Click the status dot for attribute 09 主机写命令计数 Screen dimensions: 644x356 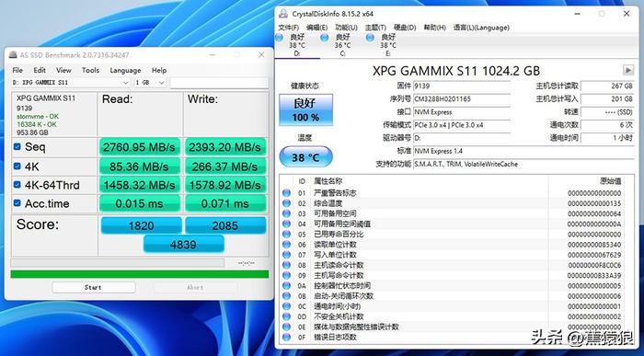click(286, 275)
